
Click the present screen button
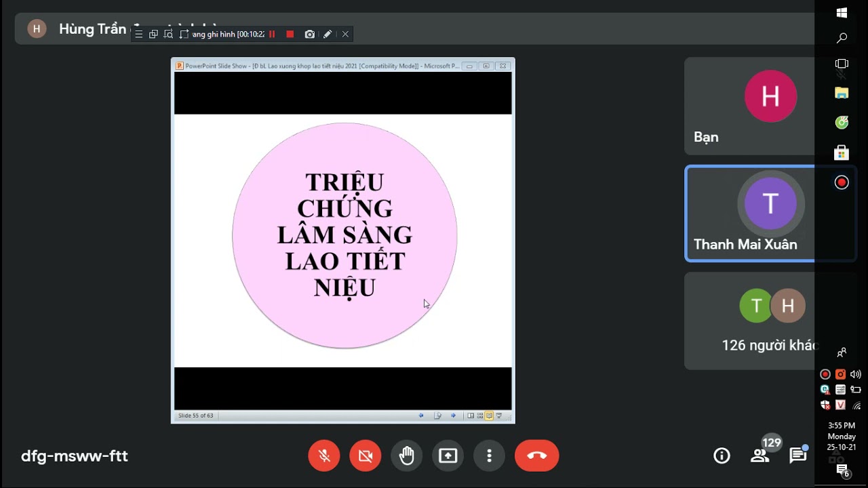[448, 455]
